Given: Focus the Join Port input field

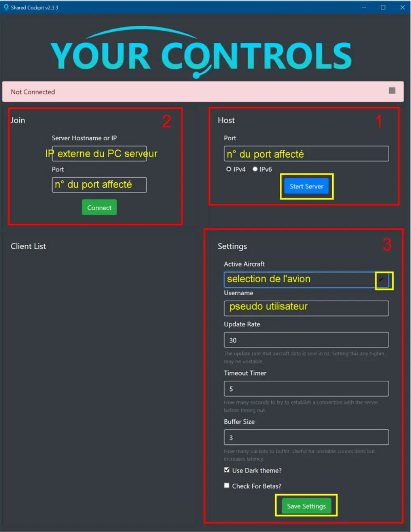Looking at the screenshot, I should [99, 185].
